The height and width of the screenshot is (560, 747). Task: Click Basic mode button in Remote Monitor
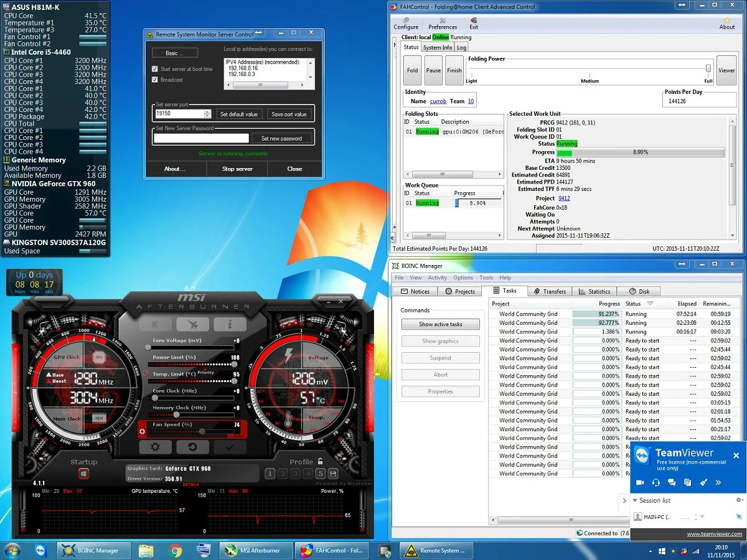coord(175,53)
